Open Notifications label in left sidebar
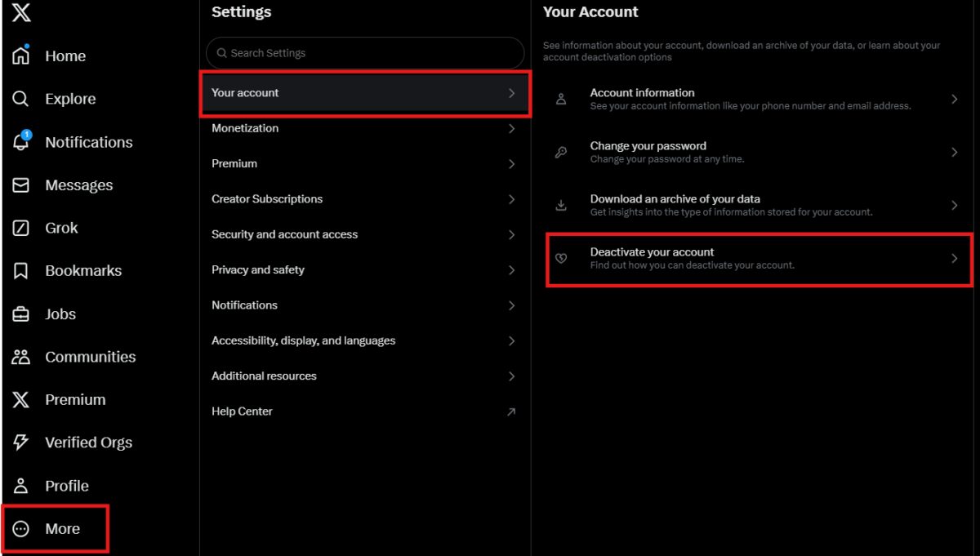The height and width of the screenshot is (556, 980). (89, 142)
